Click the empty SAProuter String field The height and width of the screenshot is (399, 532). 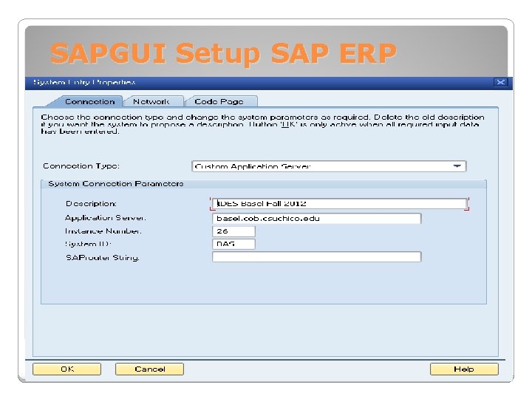(316, 257)
